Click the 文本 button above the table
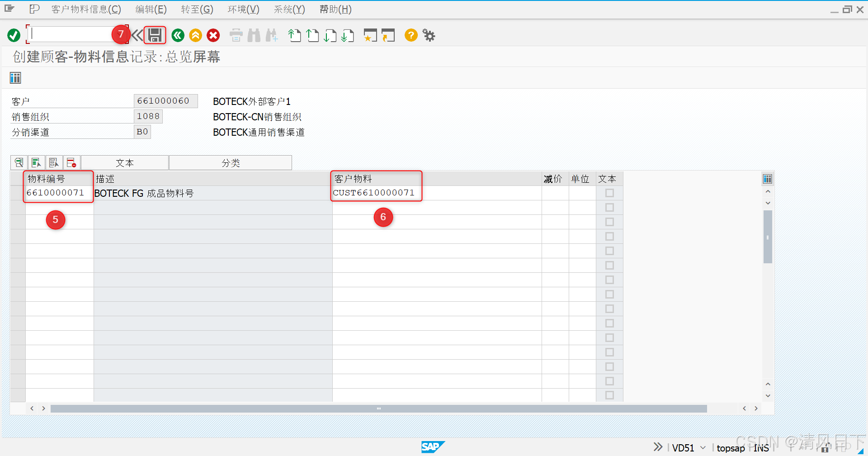The width and height of the screenshot is (868, 456). pyautogui.click(x=125, y=162)
